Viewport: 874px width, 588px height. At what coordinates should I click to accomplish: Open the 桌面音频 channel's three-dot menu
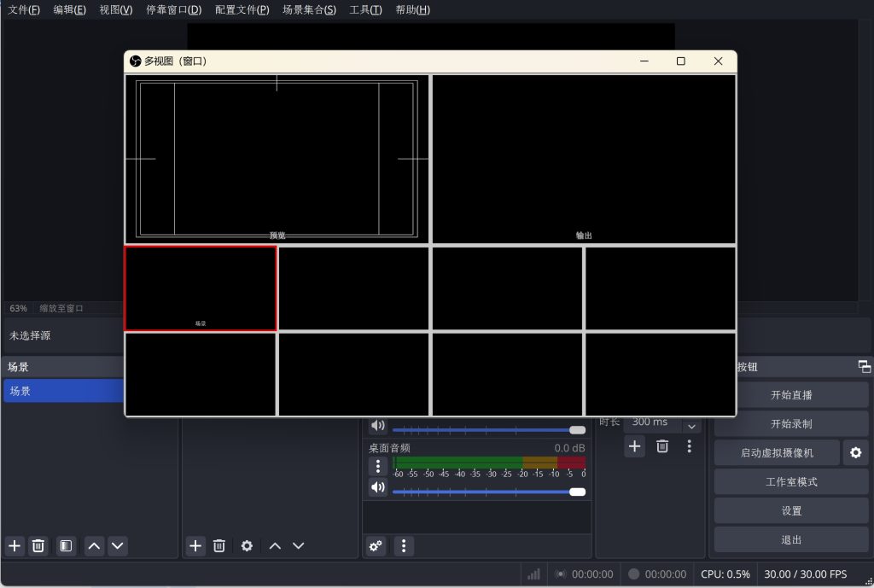(378, 466)
